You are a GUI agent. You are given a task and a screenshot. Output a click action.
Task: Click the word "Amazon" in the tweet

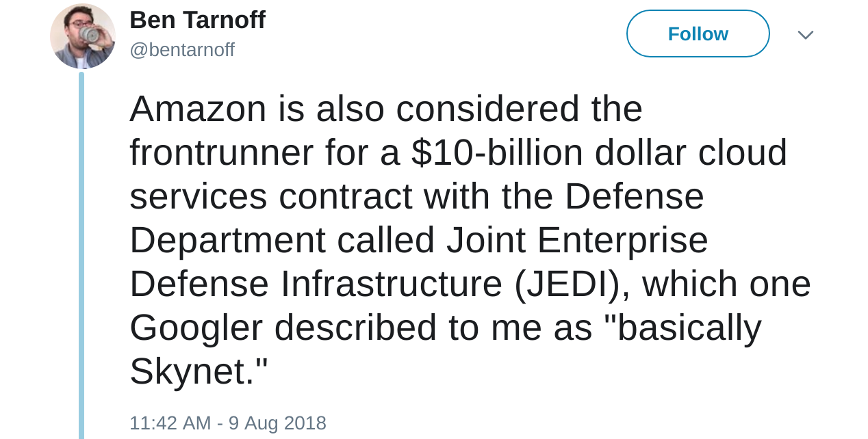click(198, 109)
